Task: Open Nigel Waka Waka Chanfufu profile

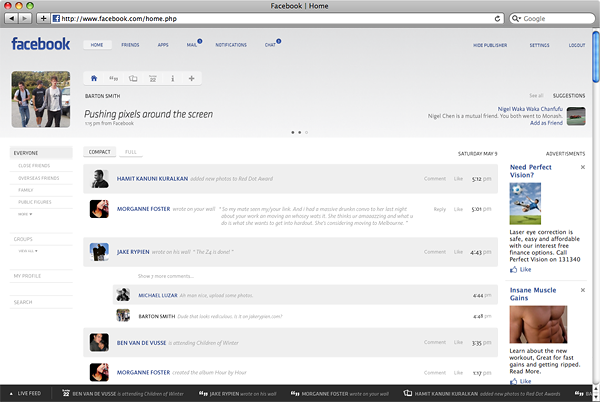Action: click(x=530, y=109)
